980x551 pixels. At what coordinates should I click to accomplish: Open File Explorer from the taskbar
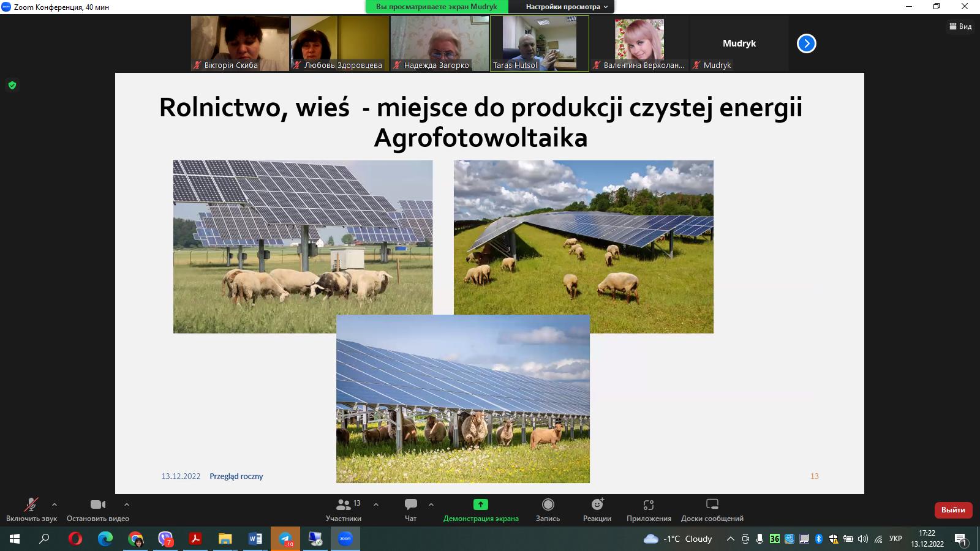[x=225, y=539]
